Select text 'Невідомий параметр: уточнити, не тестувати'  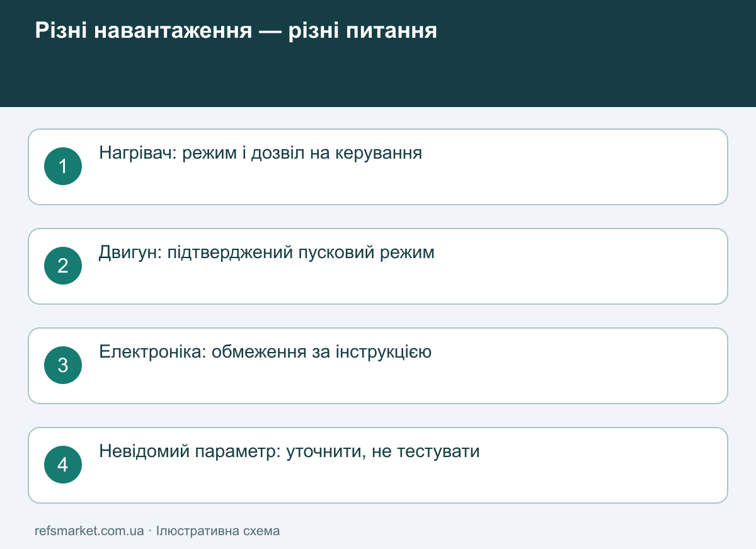point(289,451)
